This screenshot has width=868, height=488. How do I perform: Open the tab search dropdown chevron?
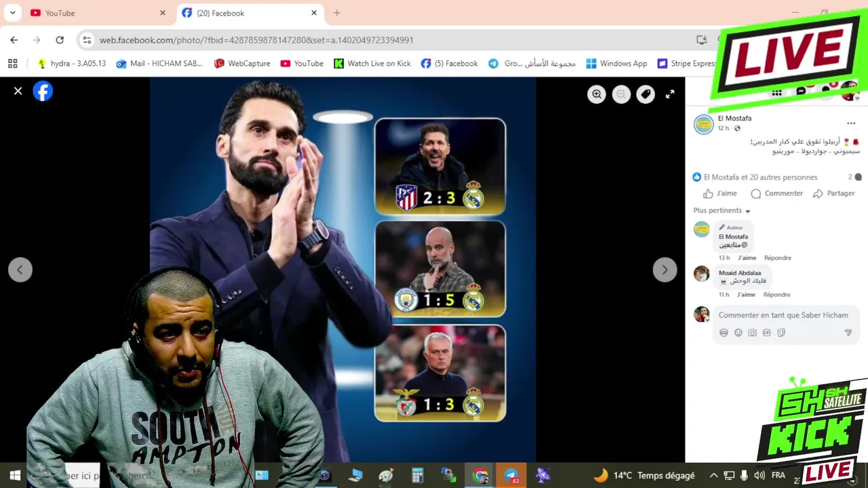click(12, 13)
